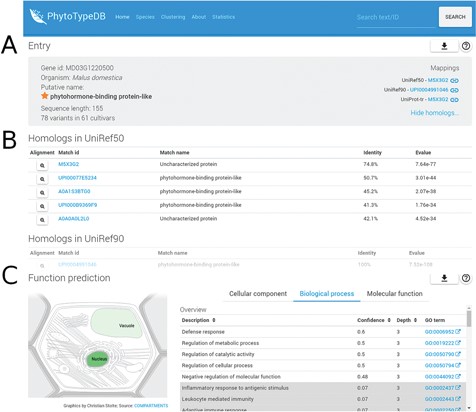View alignment for A0A1S3BT00 match
Viewport: 476px width, 412px height.
42,193
